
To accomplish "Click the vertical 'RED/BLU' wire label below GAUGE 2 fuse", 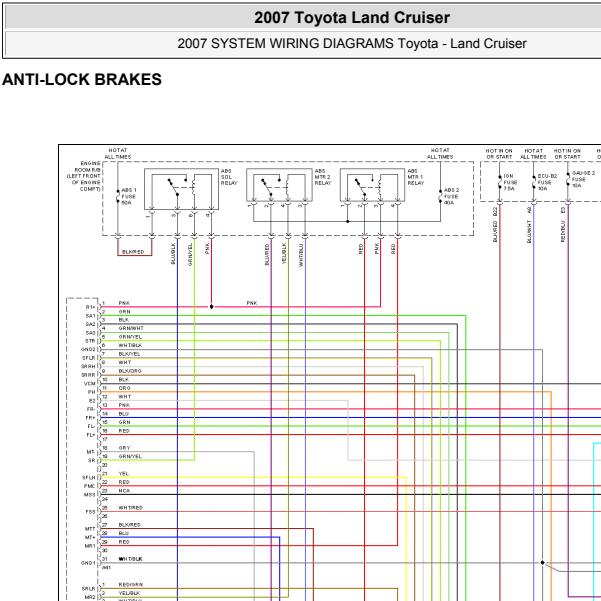I will coord(563,231).
